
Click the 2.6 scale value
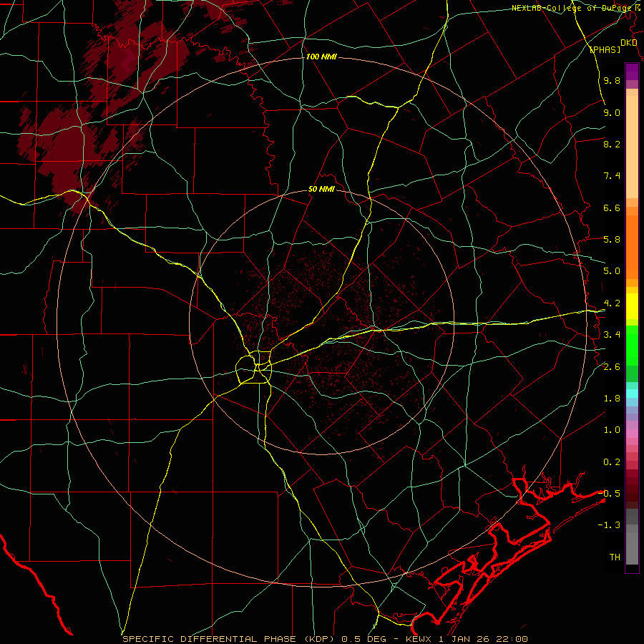click(x=612, y=367)
